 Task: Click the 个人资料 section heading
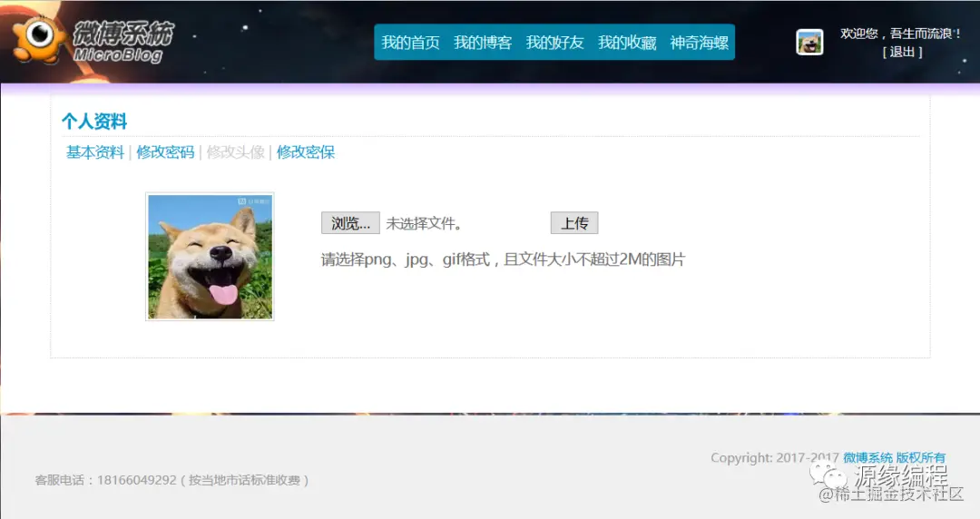(x=94, y=122)
